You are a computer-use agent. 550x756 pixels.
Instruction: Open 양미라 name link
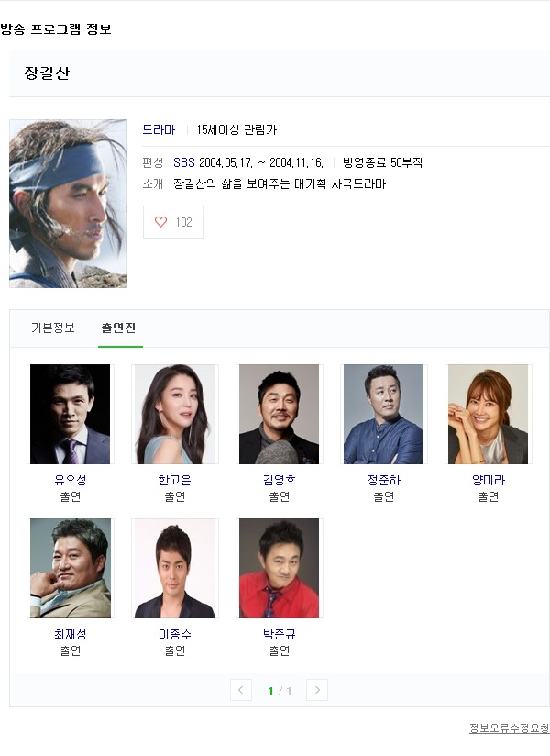(489, 480)
